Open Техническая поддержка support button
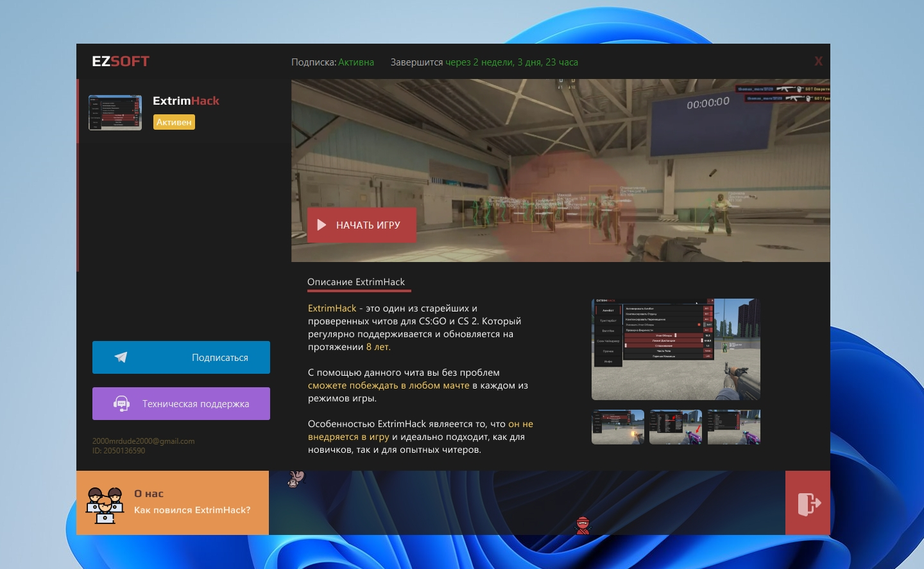Image resolution: width=924 pixels, height=569 pixels. point(181,403)
